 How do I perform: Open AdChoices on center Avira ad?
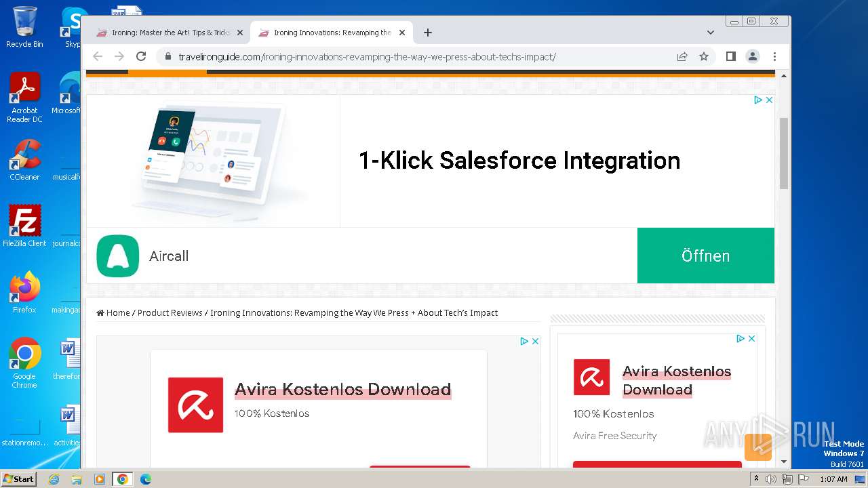pyautogui.click(x=524, y=341)
